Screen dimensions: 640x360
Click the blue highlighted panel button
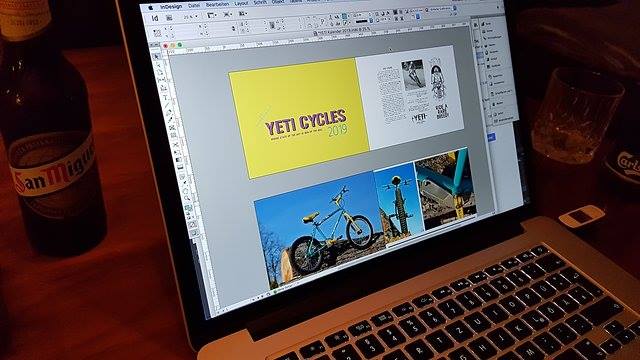click(x=491, y=137)
